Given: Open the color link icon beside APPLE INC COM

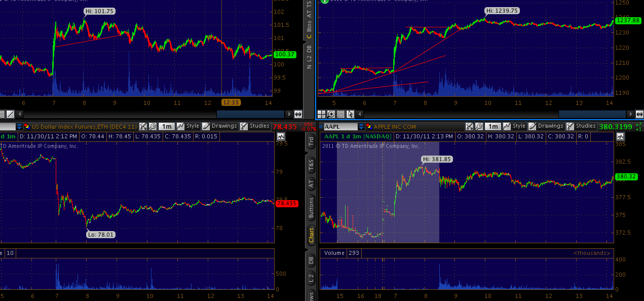Looking at the screenshot, I should click(x=368, y=126).
